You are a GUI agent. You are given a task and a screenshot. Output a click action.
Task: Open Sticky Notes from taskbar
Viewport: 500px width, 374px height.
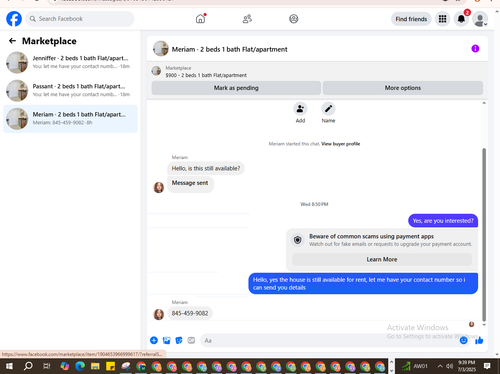click(110, 366)
